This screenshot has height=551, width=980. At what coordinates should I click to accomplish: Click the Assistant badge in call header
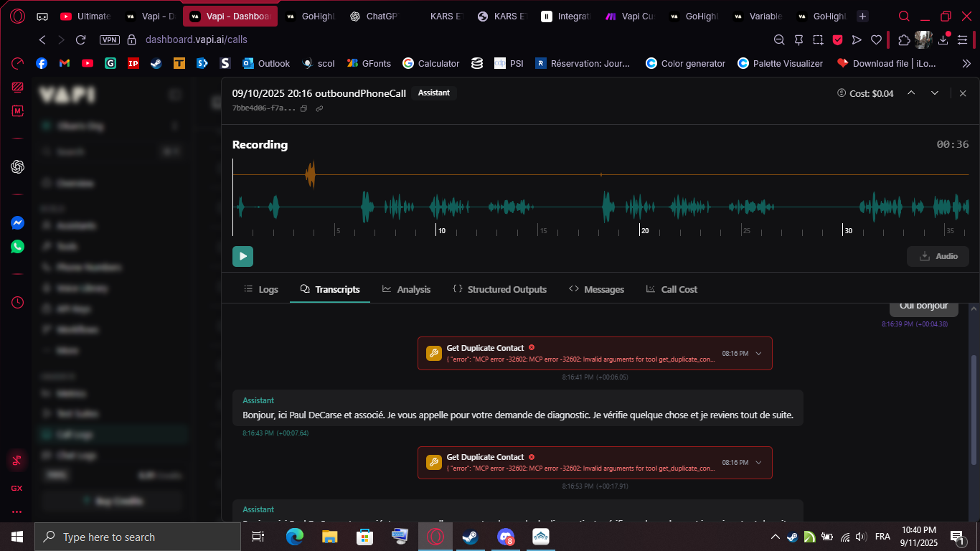coord(434,93)
